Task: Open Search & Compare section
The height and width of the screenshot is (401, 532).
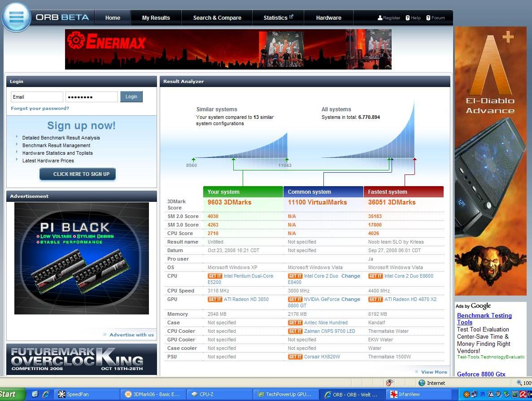Action: click(217, 17)
